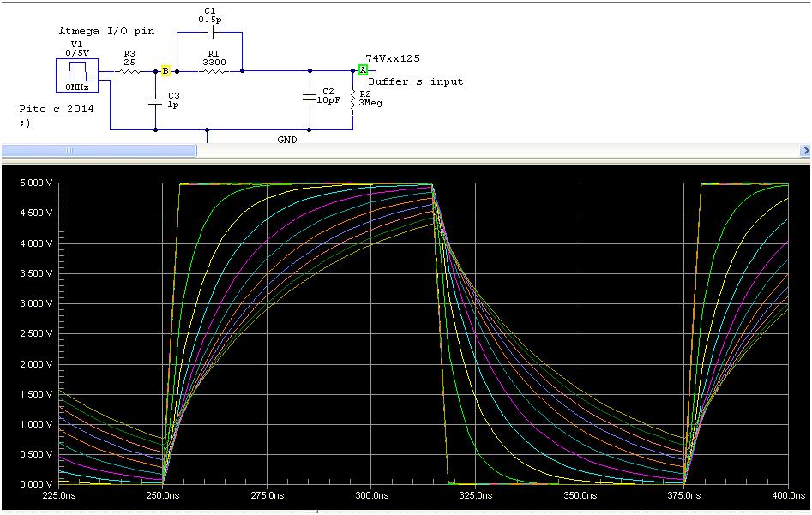Select the R2 3Meg resistor
This screenshot has width=812, height=515.
tap(352, 99)
